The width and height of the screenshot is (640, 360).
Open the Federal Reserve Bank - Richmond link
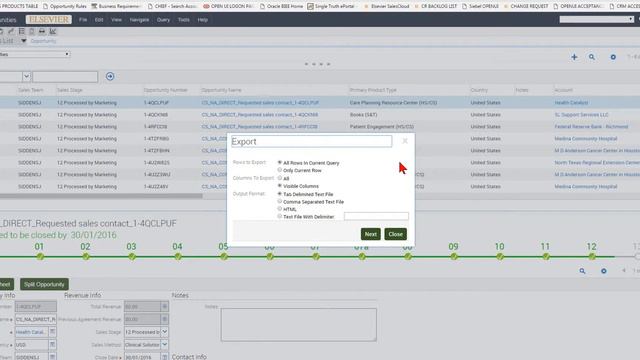click(591, 127)
